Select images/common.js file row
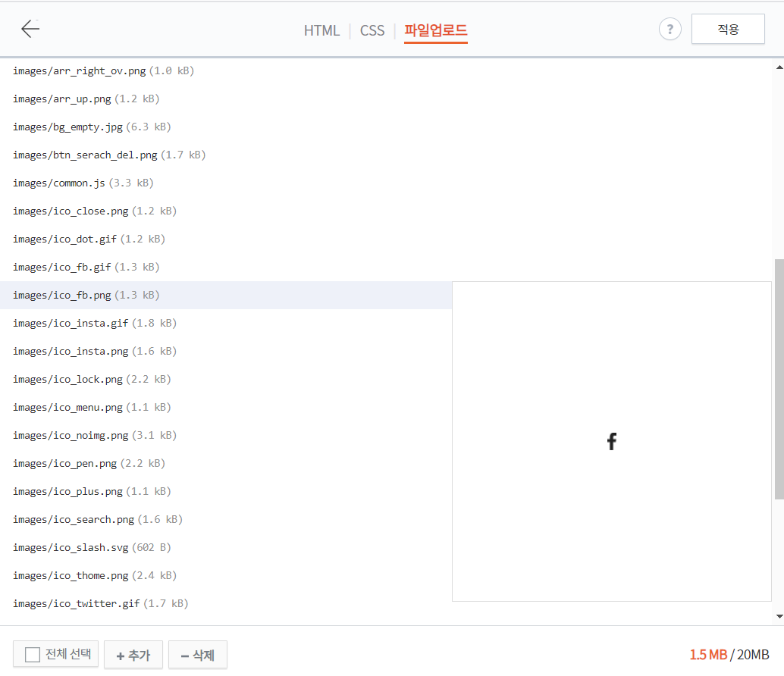The width and height of the screenshot is (784, 676). point(226,183)
